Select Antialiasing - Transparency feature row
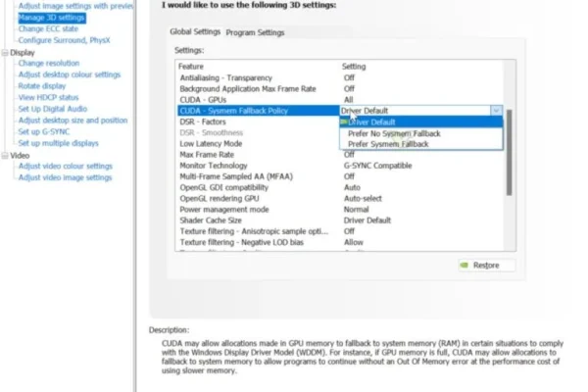Viewport: 588px width, 392px height. (x=340, y=78)
